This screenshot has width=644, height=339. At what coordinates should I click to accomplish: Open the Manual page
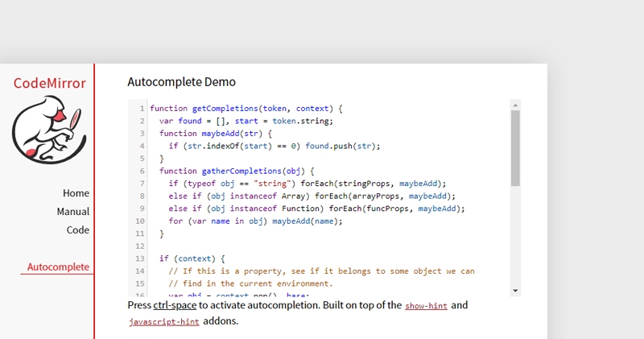point(73,212)
